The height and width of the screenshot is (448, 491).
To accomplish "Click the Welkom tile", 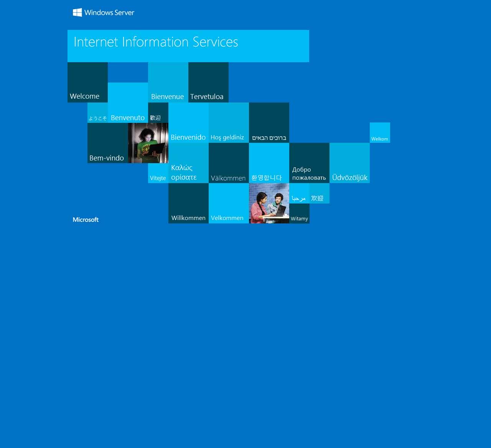I will (380, 132).
